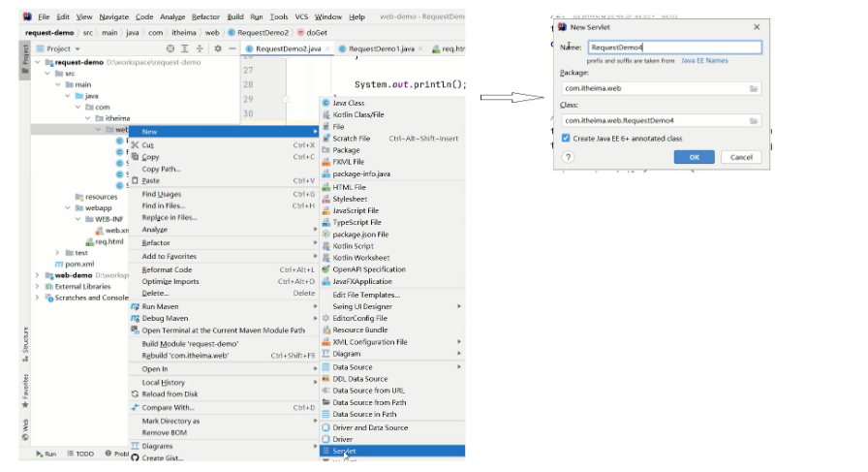
Task: Open the New submenu entry
Action: point(224,132)
